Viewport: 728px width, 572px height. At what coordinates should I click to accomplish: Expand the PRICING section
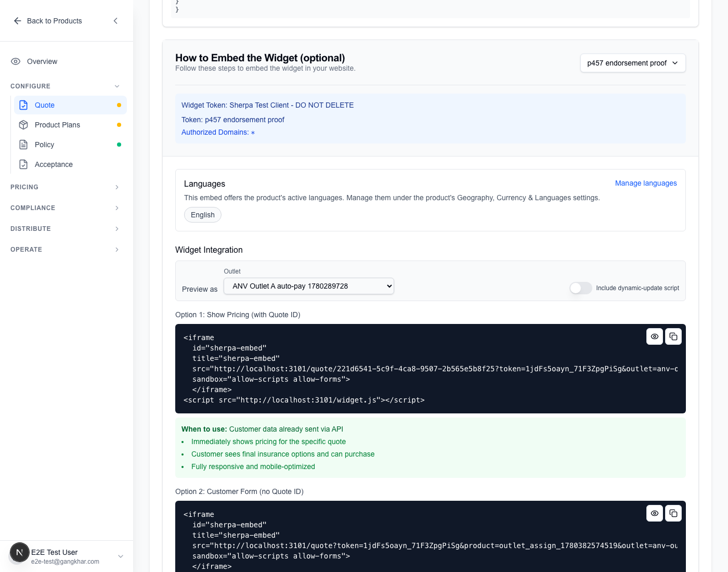click(117, 187)
